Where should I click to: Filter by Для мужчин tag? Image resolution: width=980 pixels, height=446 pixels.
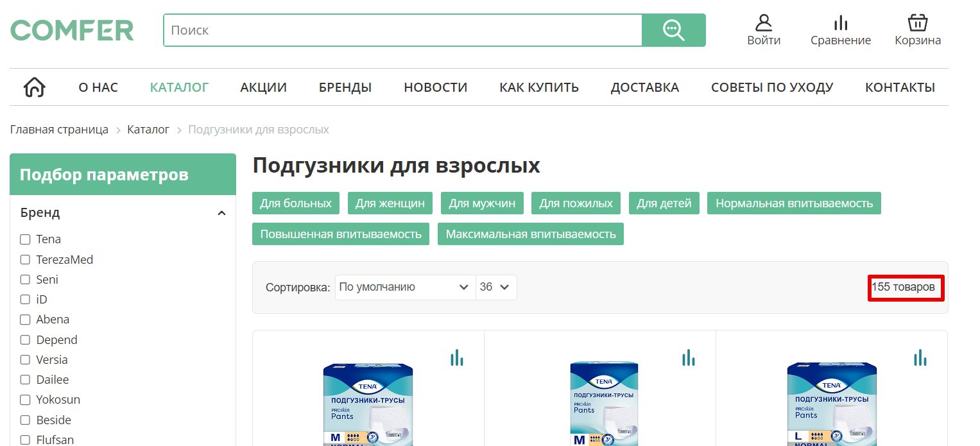[482, 203]
